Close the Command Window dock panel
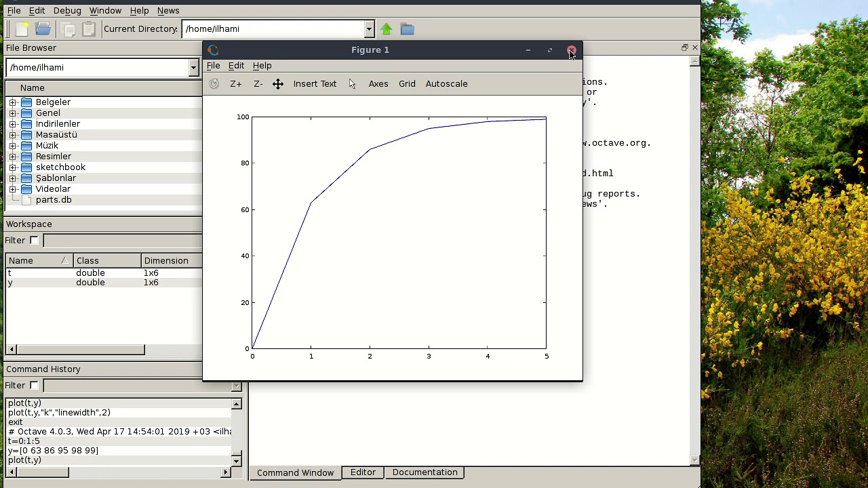The width and height of the screenshot is (868, 488). point(694,47)
